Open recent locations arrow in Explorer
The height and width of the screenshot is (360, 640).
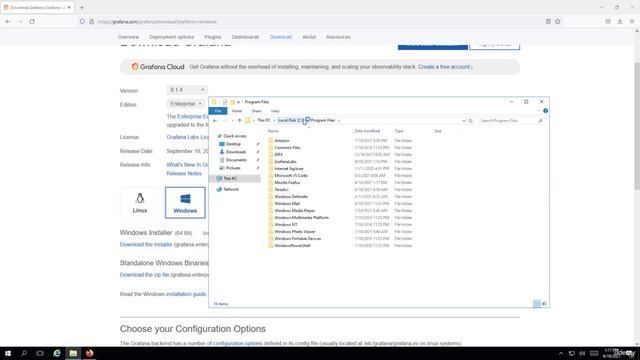(233, 120)
